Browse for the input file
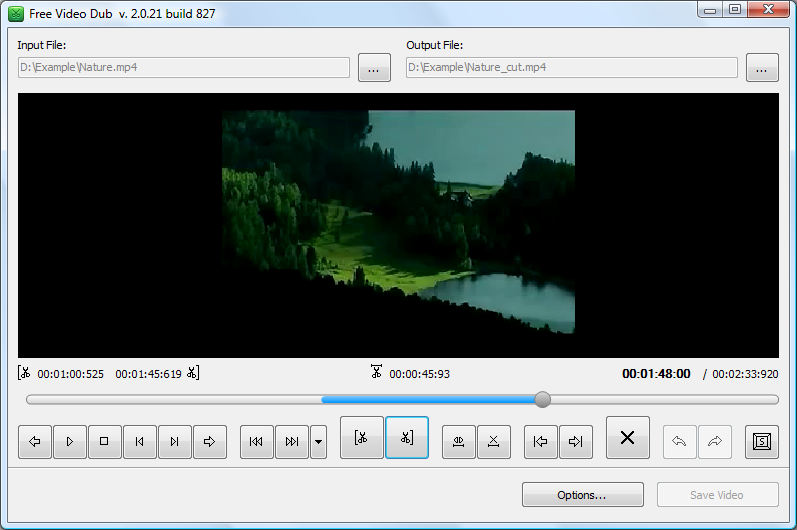Viewport: 797px width, 530px height. point(374,68)
